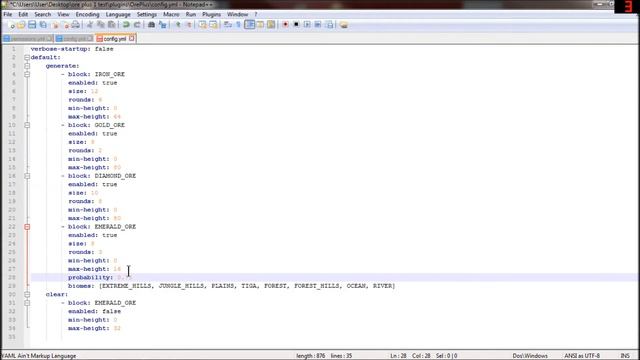
Task: Collapse the red fold marker at line 22
Action: (27, 227)
